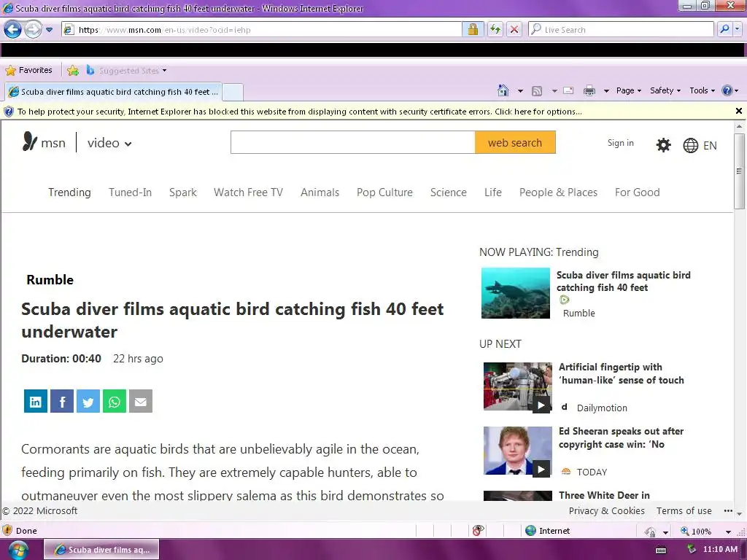Open the recent pages dropdown arrow

coord(49,29)
